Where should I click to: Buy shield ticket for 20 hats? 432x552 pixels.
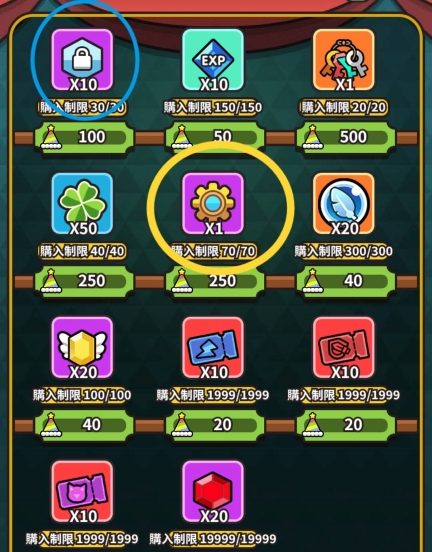[x=346, y=425]
